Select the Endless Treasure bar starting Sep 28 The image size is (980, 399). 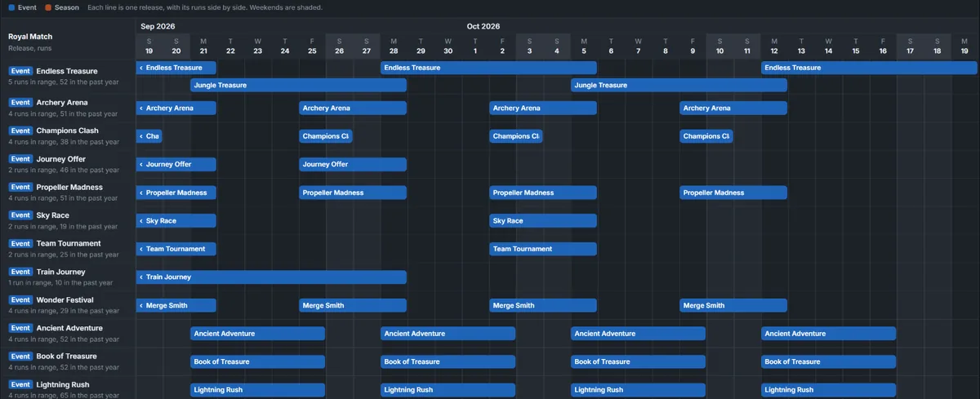coord(488,68)
